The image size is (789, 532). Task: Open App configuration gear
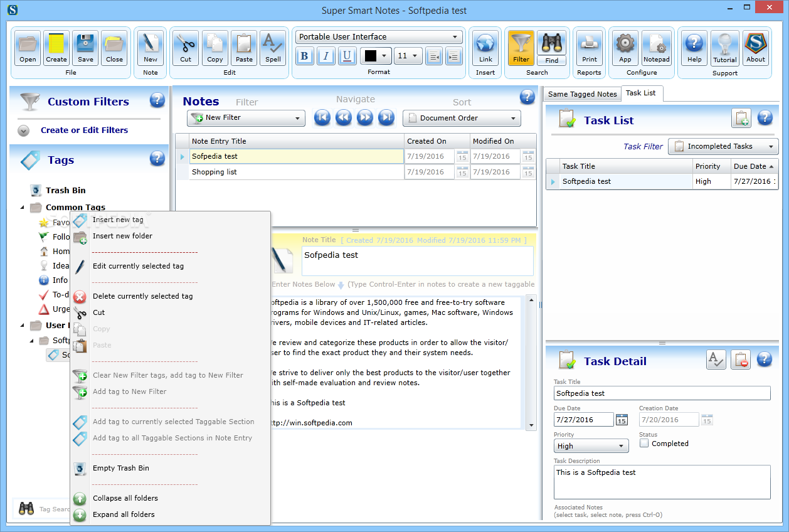coord(625,48)
